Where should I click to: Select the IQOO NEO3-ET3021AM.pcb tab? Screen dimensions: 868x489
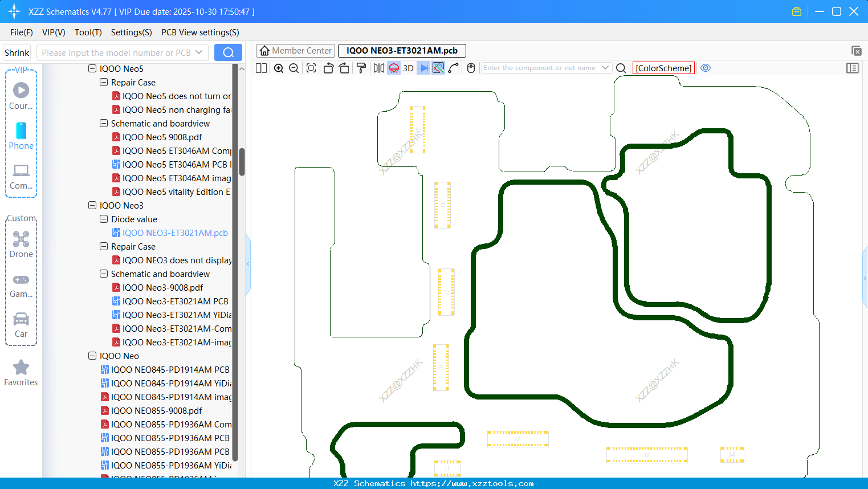point(402,51)
